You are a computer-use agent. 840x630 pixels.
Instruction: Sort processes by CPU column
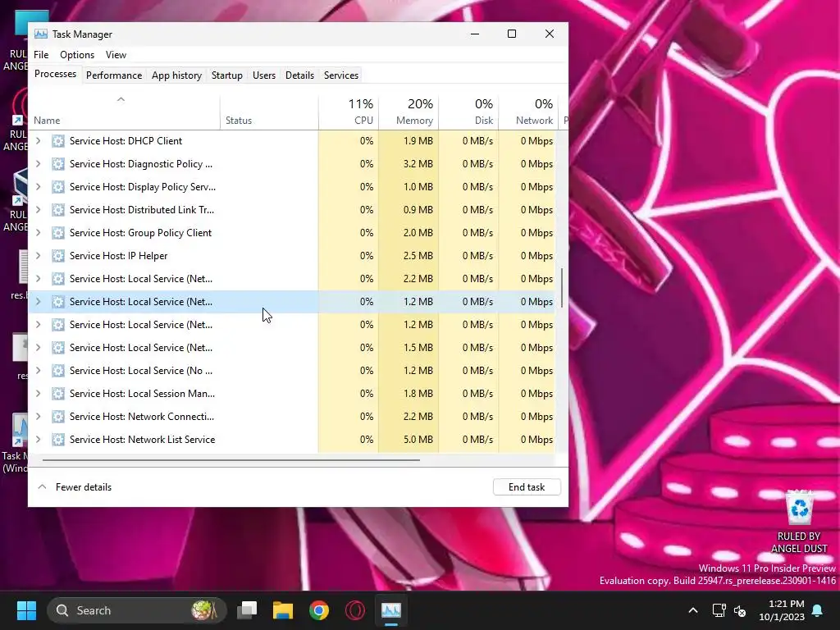(349, 113)
